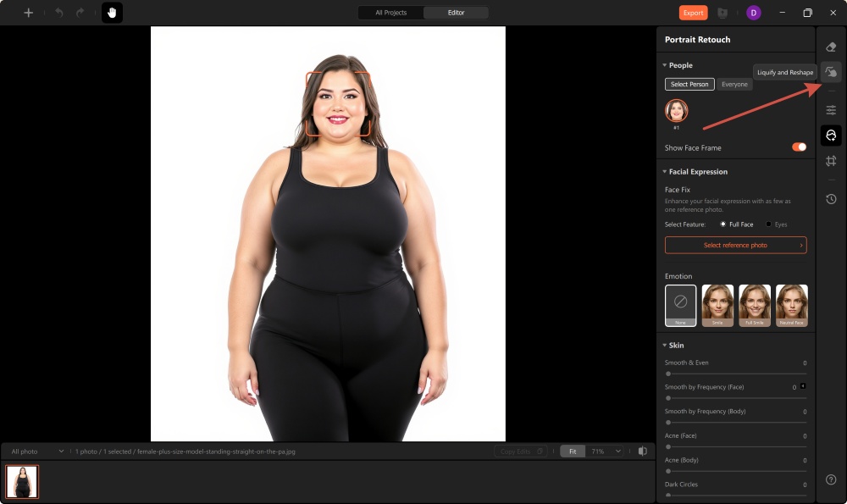Viewport: 847px width, 504px height.
Task: Click the Export button
Action: [693, 13]
